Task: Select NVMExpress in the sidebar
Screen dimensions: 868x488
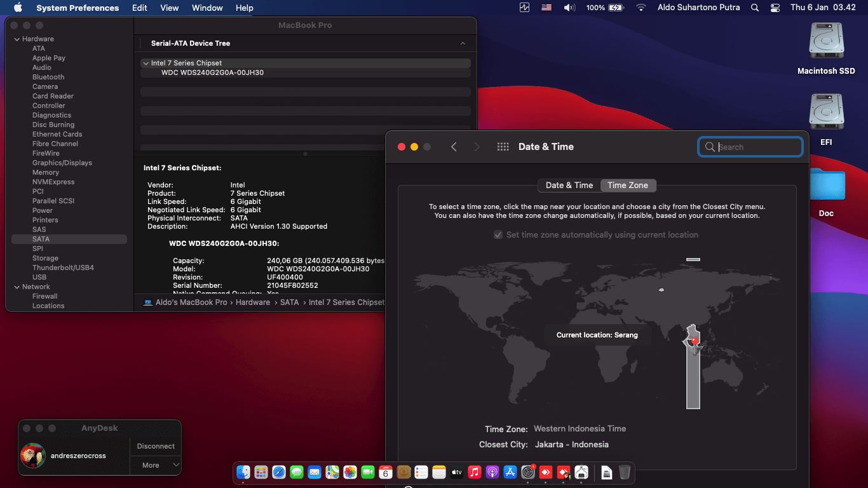Action: [54, 182]
